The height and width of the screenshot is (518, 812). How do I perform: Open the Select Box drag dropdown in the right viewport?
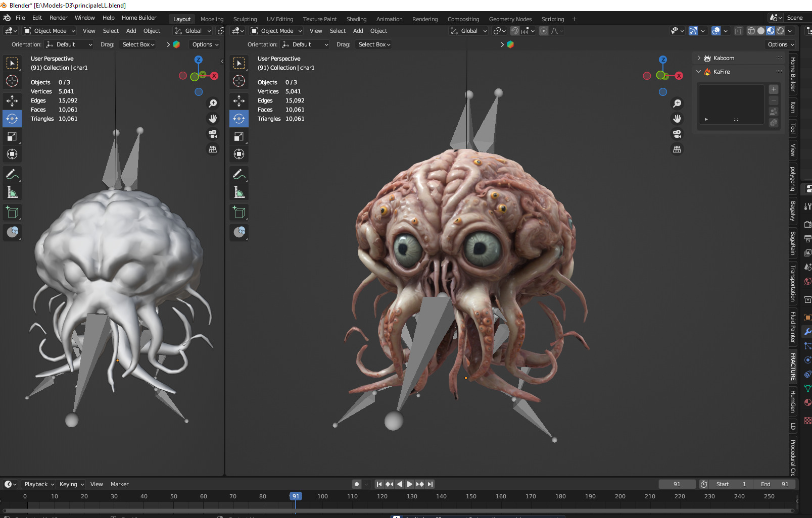tap(374, 44)
